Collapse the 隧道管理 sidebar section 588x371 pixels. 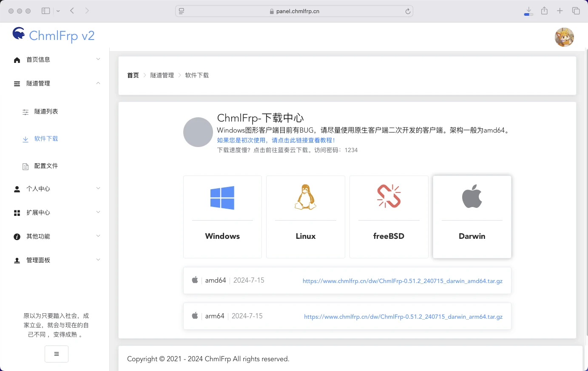55,83
